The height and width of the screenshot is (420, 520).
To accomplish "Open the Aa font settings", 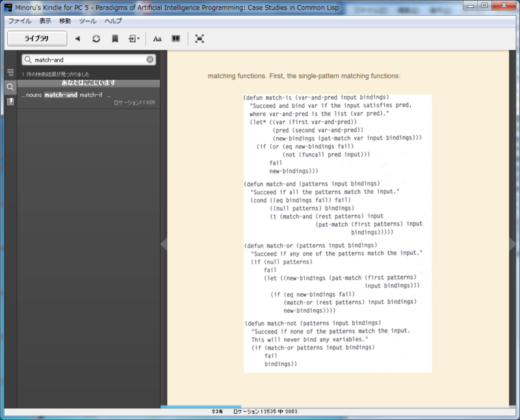I will 157,38.
